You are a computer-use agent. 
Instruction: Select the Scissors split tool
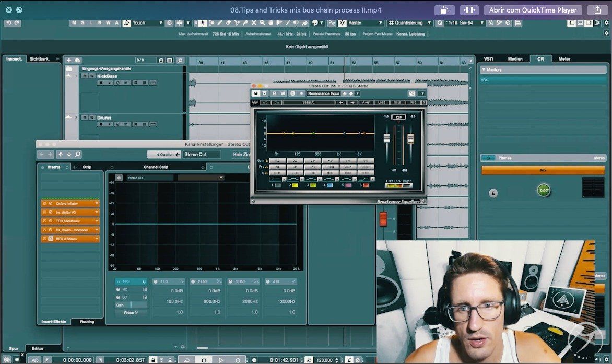[x=237, y=23]
